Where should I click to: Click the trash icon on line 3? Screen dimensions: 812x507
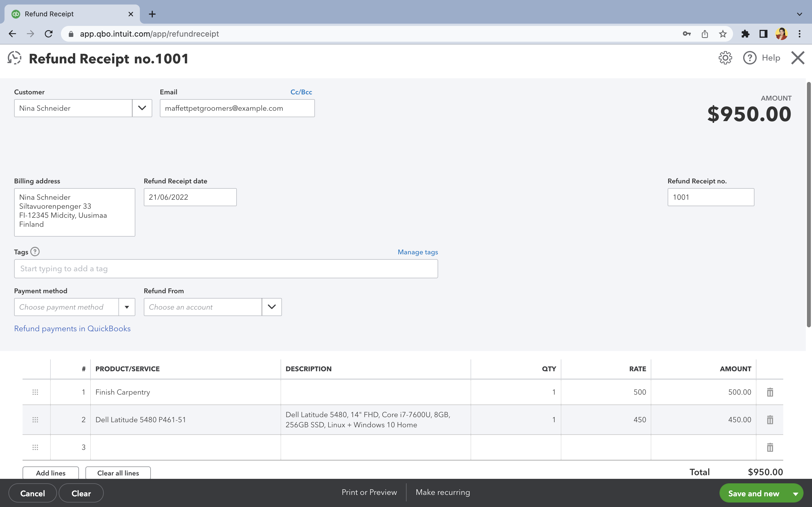(x=770, y=447)
